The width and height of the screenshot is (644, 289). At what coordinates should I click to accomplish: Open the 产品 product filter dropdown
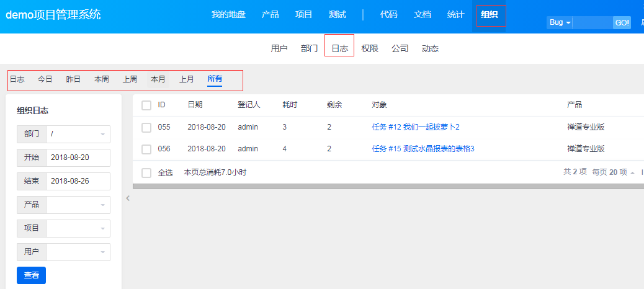[x=78, y=205]
